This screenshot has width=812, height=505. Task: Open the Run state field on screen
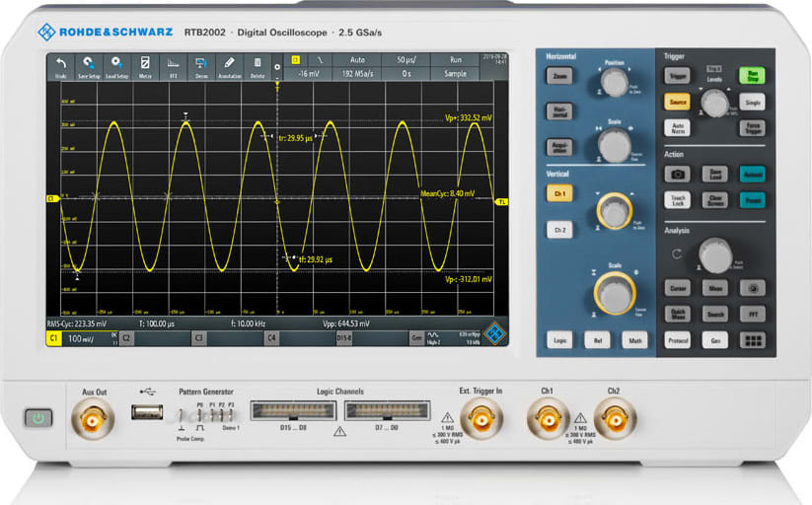point(455,60)
